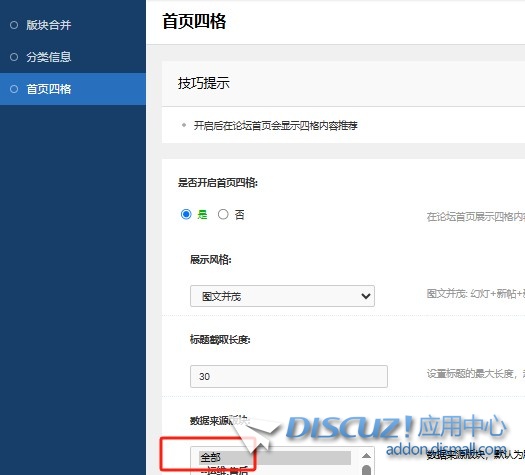Focus the 标题截取长度 input field containing 30
This screenshot has width=525, height=475.
[x=289, y=377]
